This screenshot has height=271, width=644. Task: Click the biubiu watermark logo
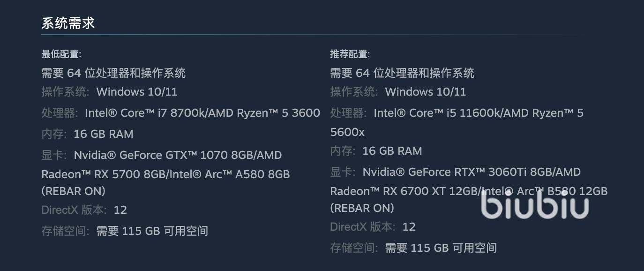[535, 206]
